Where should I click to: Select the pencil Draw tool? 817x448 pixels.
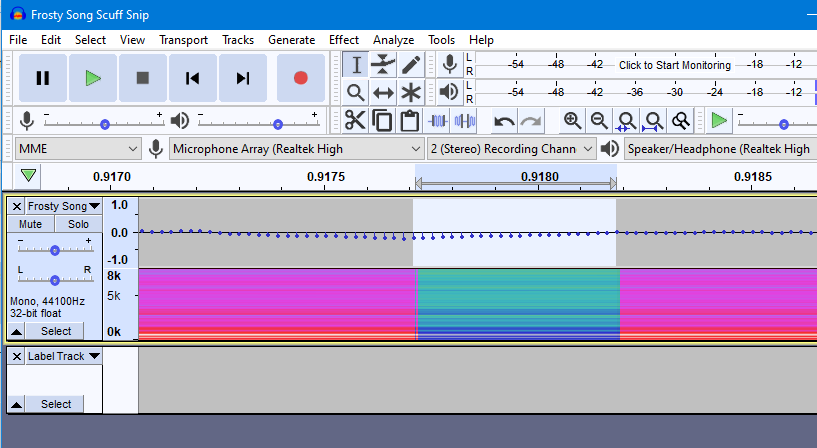(x=411, y=65)
